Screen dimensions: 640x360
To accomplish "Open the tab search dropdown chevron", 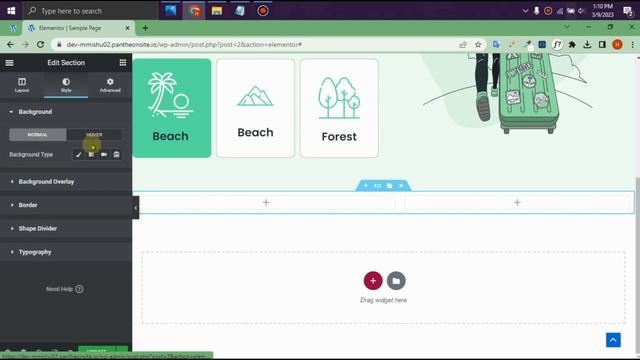I will tap(567, 27).
